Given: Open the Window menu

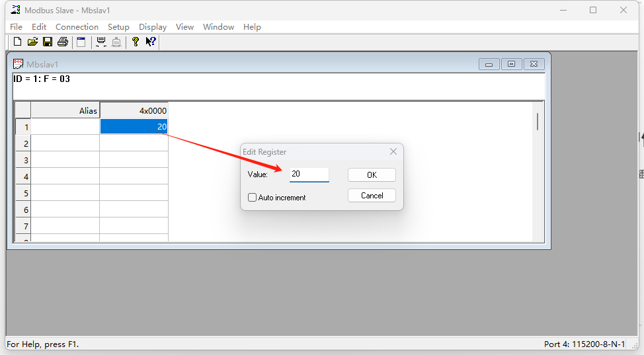Looking at the screenshot, I should pos(218,27).
